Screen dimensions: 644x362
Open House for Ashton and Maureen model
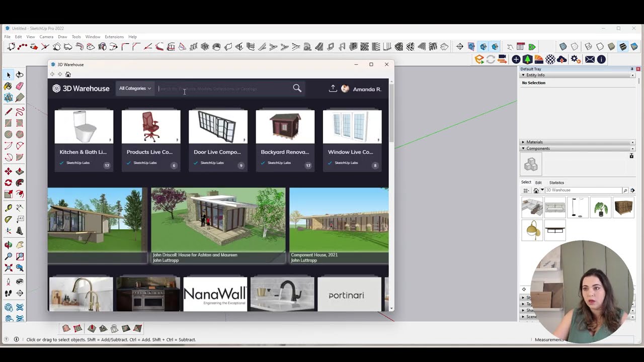218,226
